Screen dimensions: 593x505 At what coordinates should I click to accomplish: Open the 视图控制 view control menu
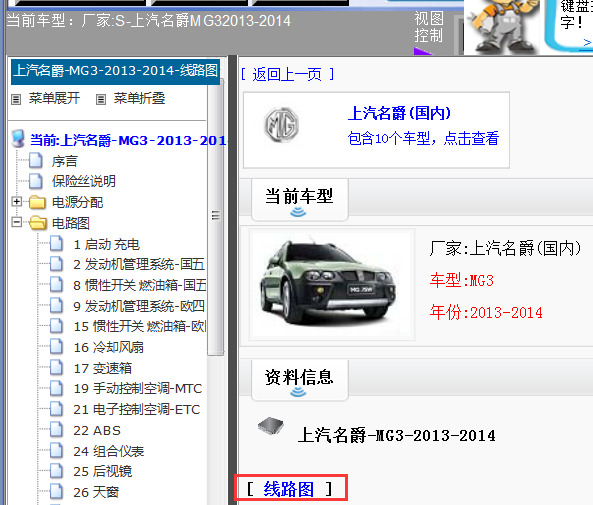point(428,27)
